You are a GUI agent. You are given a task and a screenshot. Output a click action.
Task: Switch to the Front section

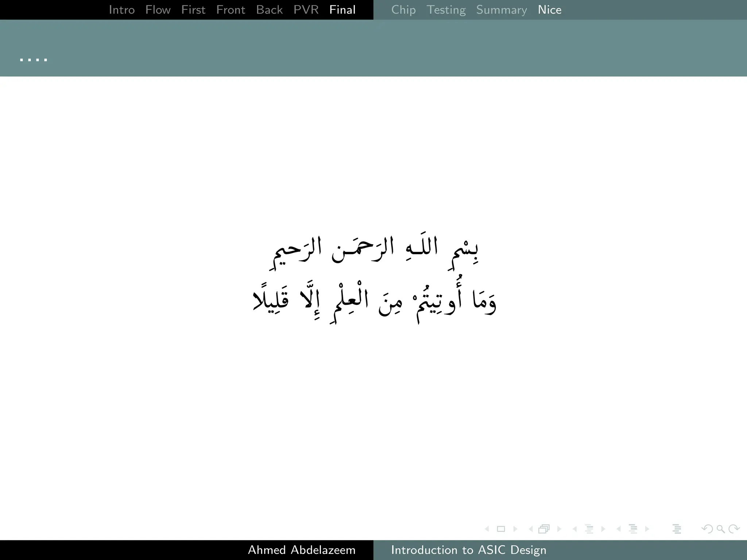pos(231,10)
